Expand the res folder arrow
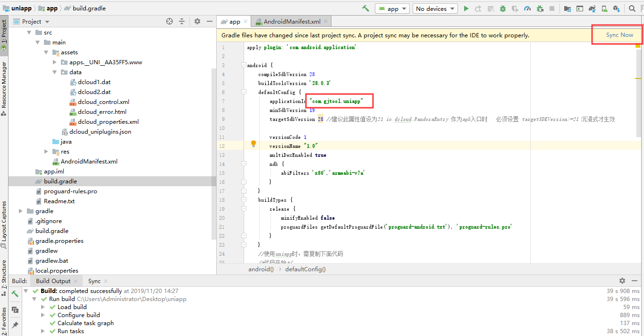Screen dimensions: 644x336 pyautogui.click(x=46, y=152)
